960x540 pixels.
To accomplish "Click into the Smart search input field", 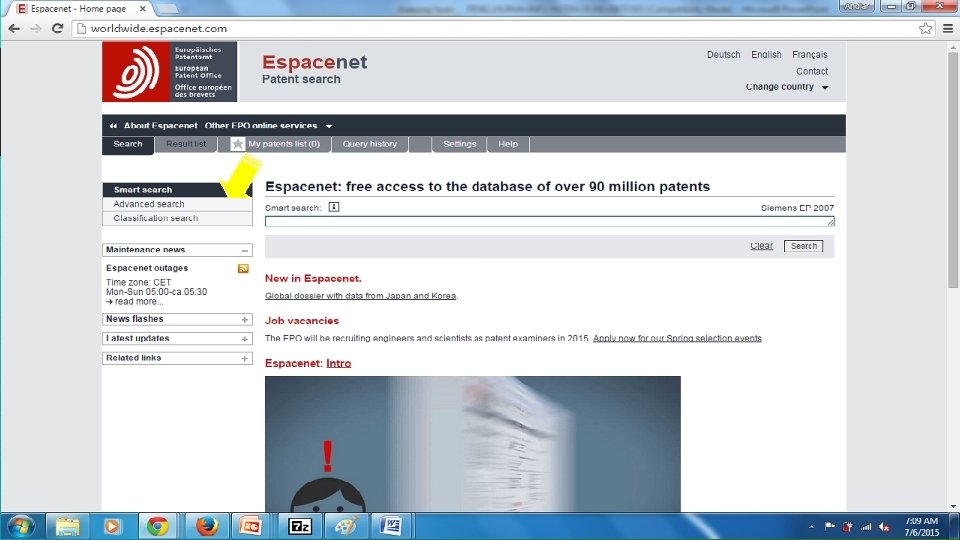I will [x=550, y=222].
